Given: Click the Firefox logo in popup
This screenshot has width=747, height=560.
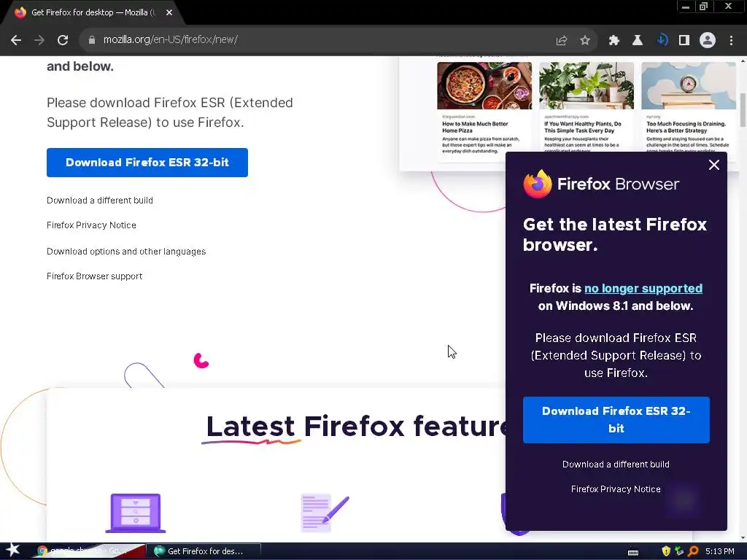Looking at the screenshot, I should click(538, 184).
